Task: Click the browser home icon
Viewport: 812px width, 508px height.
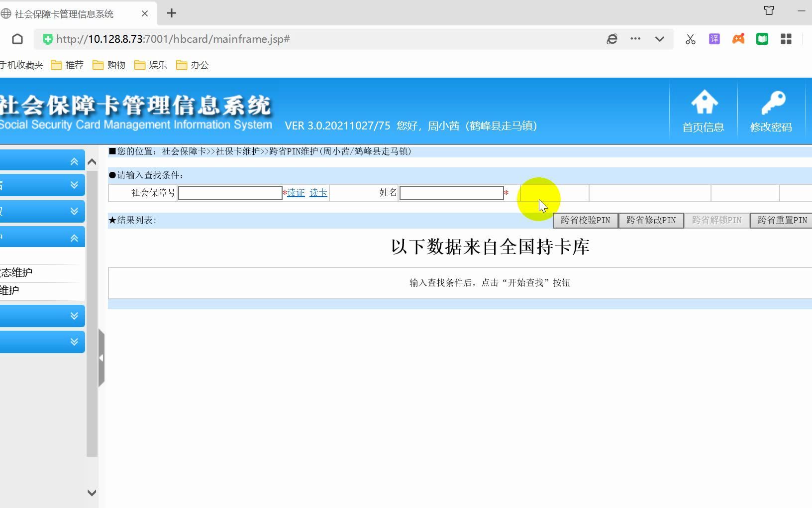Action: point(17,39)
